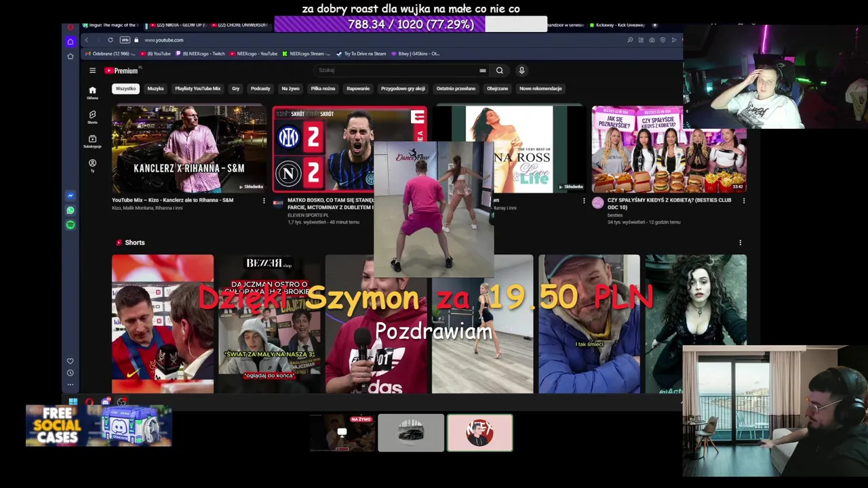This screenshot has width=868, height=488.
Task: Start voice search with microphone icon
Action: pyautogui.click(x=521, y=70)
